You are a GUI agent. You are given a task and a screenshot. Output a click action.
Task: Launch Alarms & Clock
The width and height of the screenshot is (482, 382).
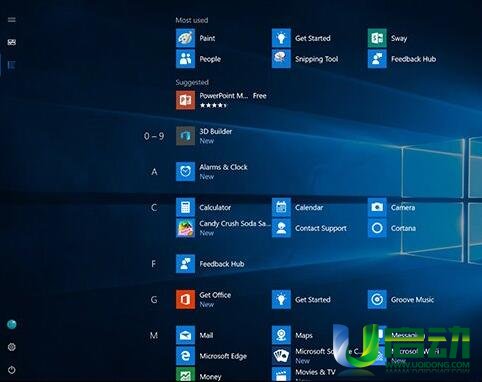point(212,171)
